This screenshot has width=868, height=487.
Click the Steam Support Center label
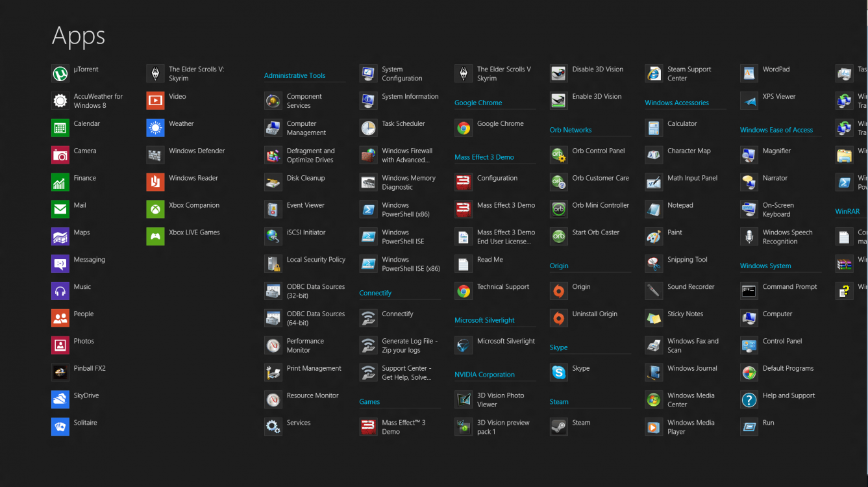pyautogui.click(x=689, y=74)
